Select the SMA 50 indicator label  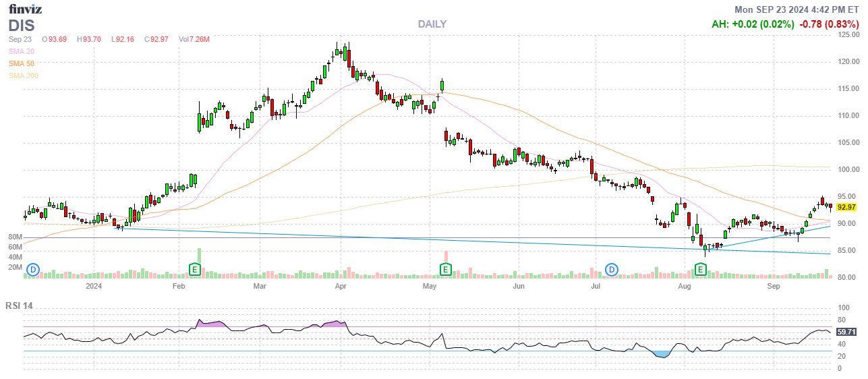tap(22, 63)
